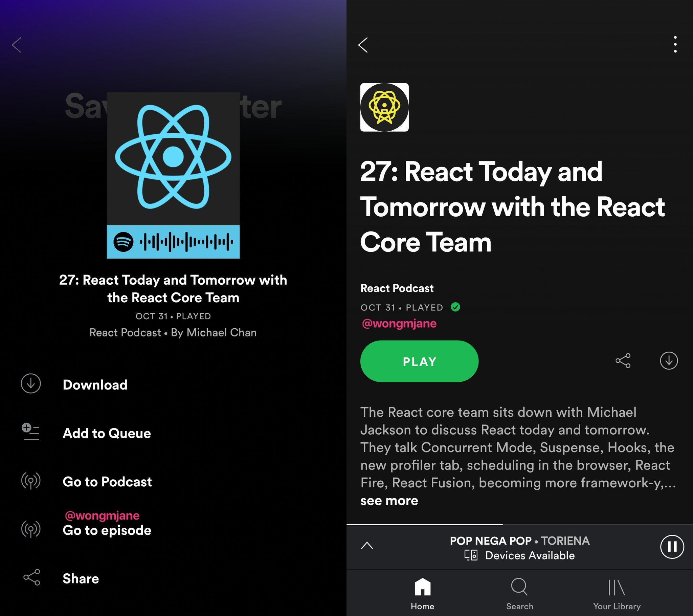Expand the now playing bar upward
The width and height of the screenshot is (693, 616).
[367, 545]
